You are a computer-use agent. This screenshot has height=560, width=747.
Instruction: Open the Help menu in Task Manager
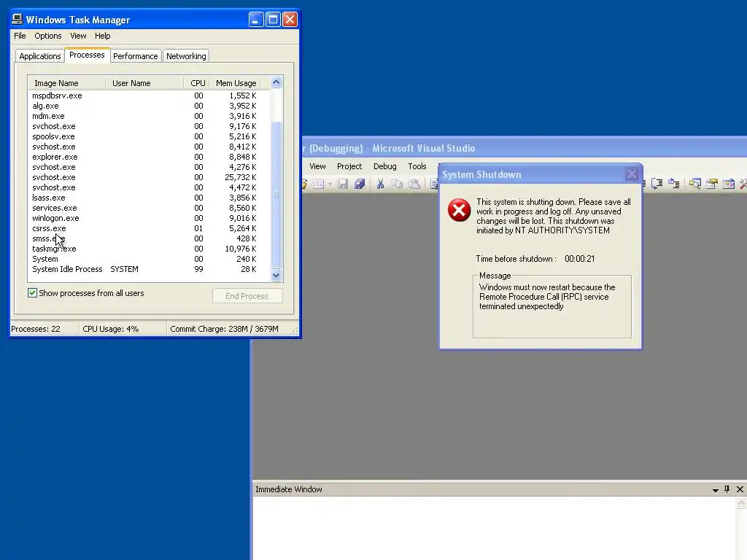click(102, 36)
